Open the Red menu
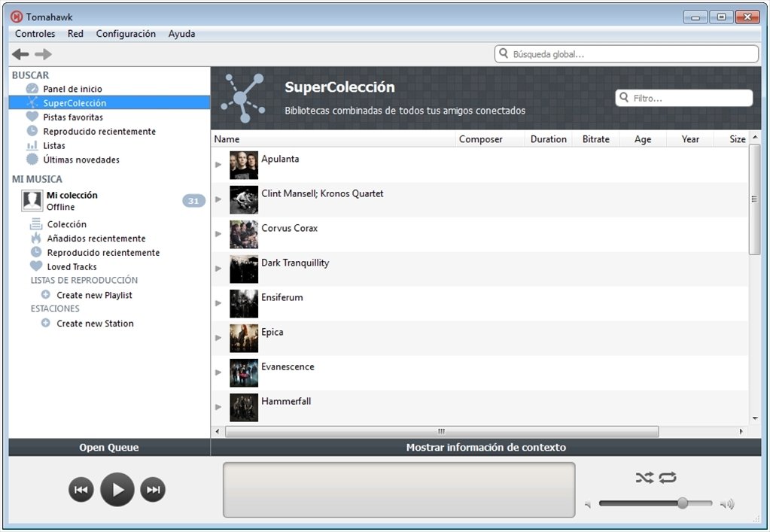Image resolution: width=770 pixels, height=532 pixels. coord(75,33)
